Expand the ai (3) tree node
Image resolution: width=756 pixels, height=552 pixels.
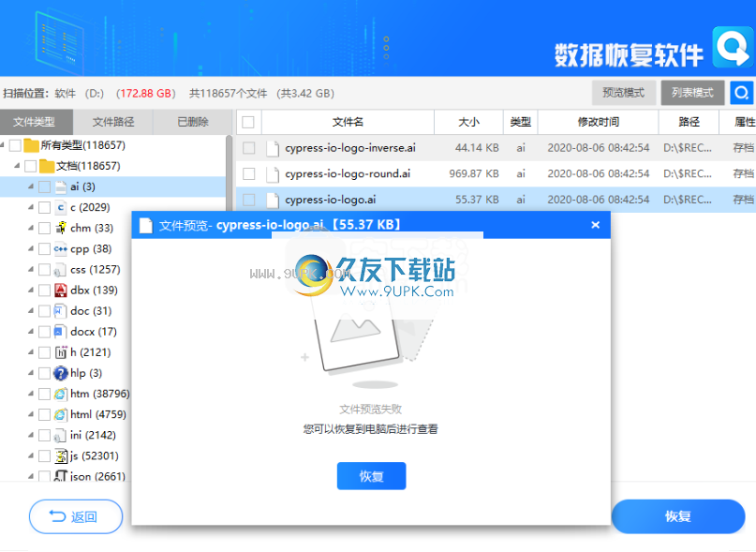point(31,186)
